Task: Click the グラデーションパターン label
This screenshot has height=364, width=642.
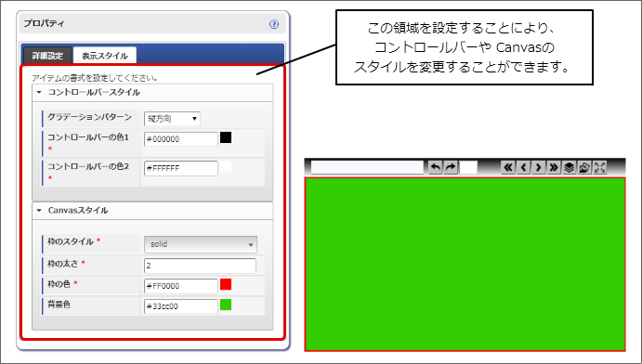Action: (x=90, y=117)
